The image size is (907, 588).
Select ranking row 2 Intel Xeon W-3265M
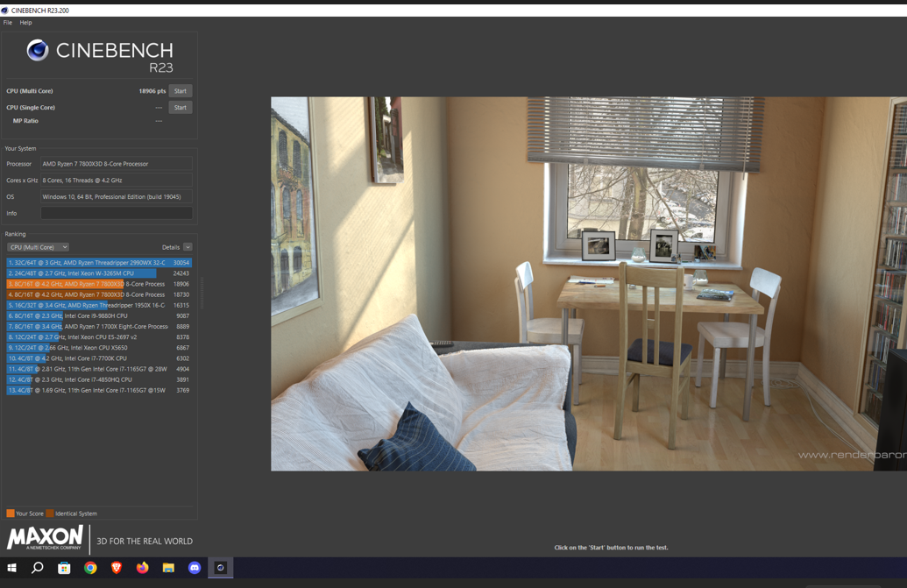[x=99, y=273]
